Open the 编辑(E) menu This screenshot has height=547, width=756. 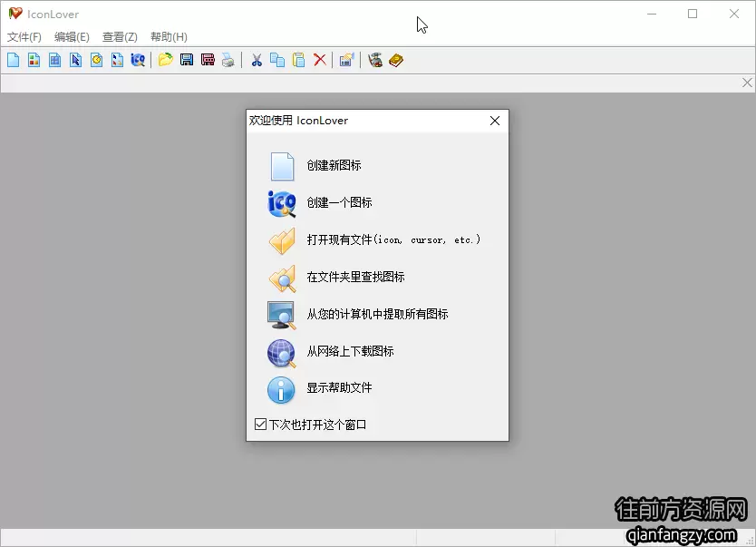(72, 37)
